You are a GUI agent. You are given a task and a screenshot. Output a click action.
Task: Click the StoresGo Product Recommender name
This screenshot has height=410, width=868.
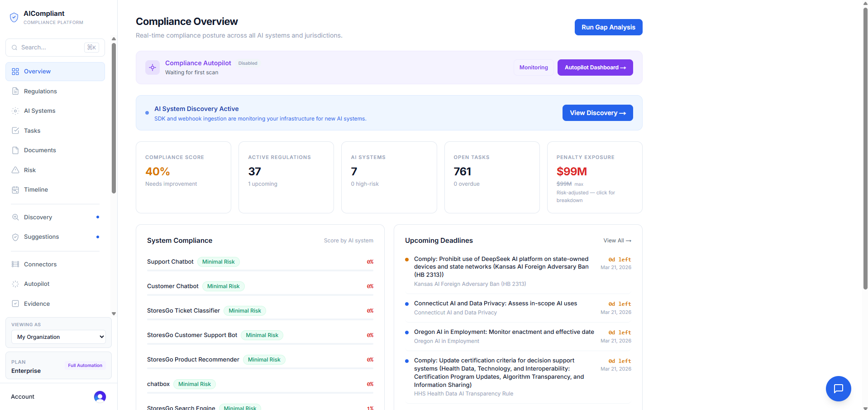point(193,360)
